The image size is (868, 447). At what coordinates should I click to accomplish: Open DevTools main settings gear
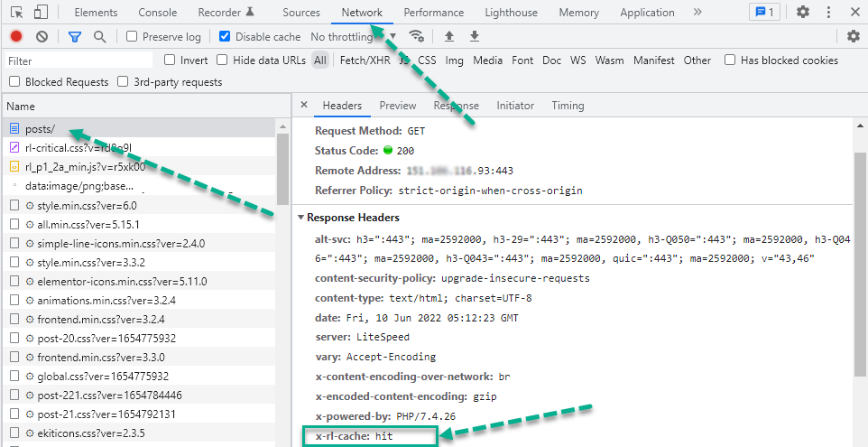click(803, 12)
